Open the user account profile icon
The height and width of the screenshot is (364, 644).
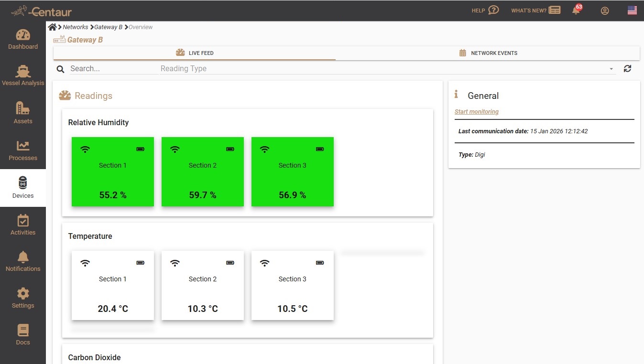point(605,11)
